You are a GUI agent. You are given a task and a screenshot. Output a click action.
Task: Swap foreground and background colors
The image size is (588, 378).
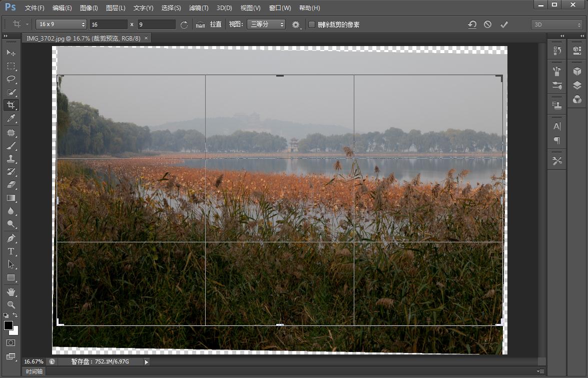15,315
